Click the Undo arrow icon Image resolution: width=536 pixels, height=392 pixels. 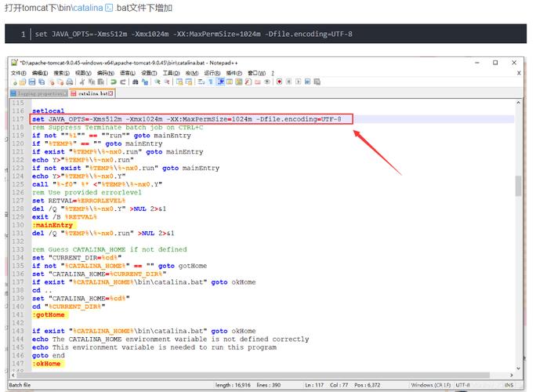(114, 82)
